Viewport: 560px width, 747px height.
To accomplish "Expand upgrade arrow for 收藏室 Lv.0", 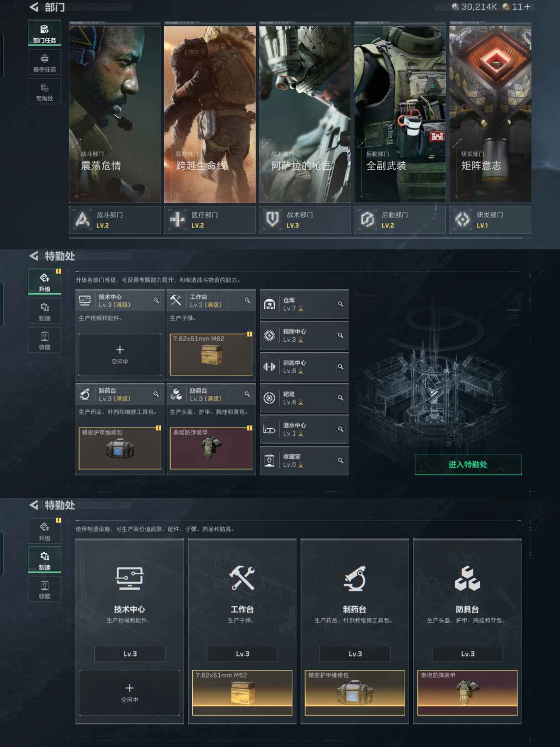I will [301, 465].
